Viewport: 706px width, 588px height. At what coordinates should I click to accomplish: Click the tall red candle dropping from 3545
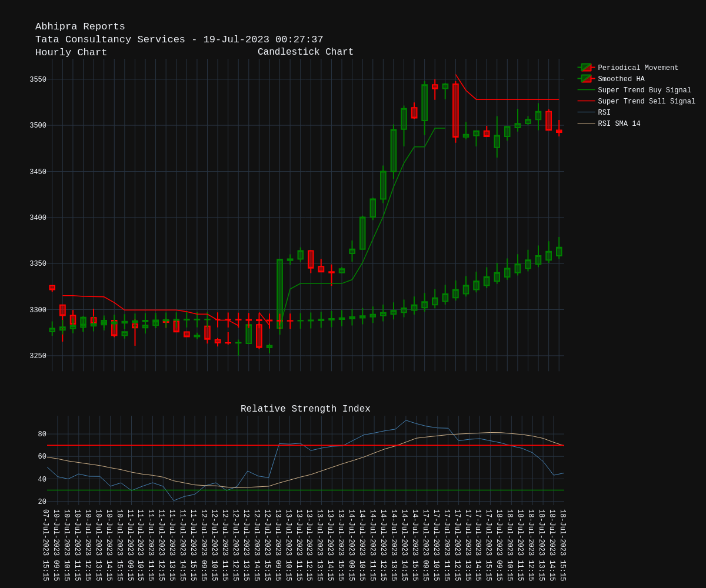[455, 111]
